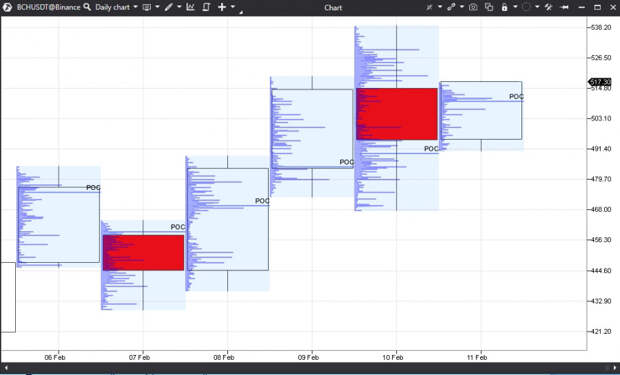Click the BCHUSDT@Binance symbol label
The width and height of the screenshot is (620, 375).
48,7
